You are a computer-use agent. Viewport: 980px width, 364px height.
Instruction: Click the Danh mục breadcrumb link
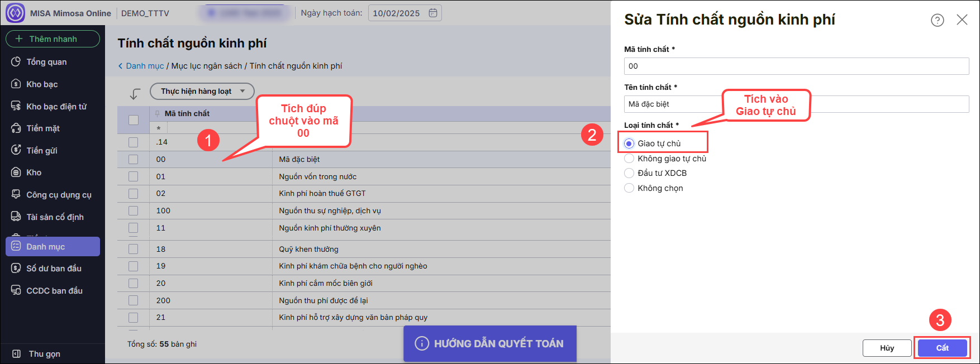145,66
